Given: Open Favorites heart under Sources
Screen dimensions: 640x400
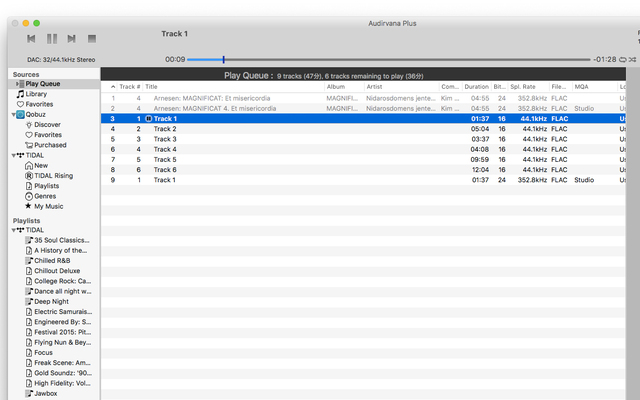Looking at the screenshot, I should (39, 104).
